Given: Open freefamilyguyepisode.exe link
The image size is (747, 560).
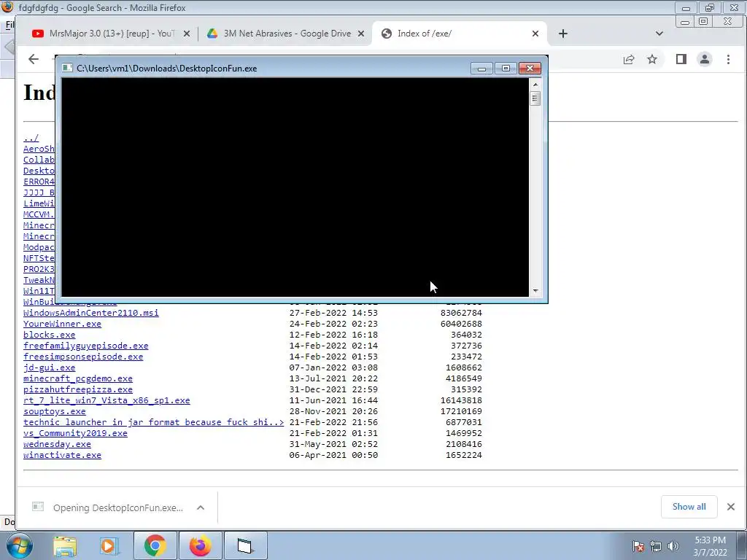Looking at the screenshot, I should (x=86, y=346).
